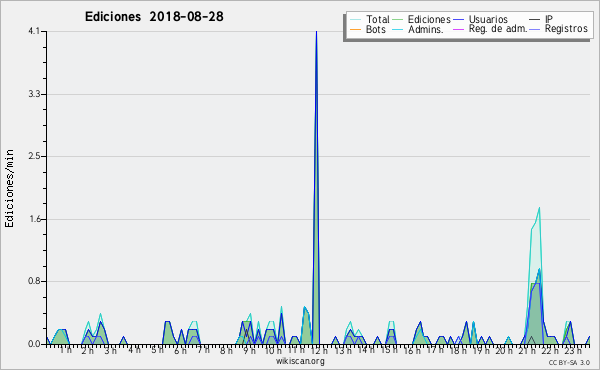The image size is (600, 370).
Task: Click the 0.0 y-axis value
Action: pos(34,344)
